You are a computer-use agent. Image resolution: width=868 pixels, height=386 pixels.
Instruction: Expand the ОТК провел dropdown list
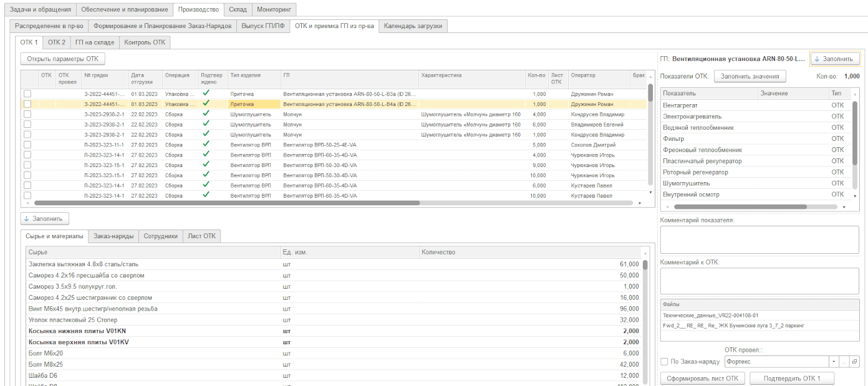click(834, 362)
